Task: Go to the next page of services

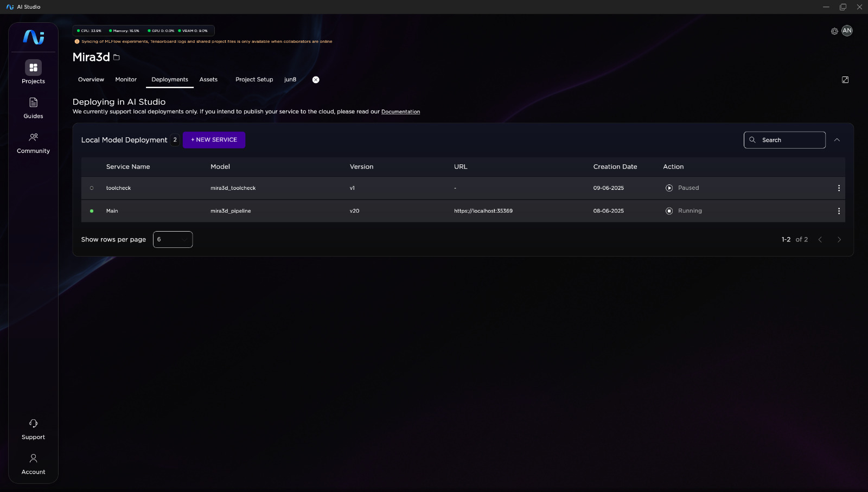Action: 839,239
